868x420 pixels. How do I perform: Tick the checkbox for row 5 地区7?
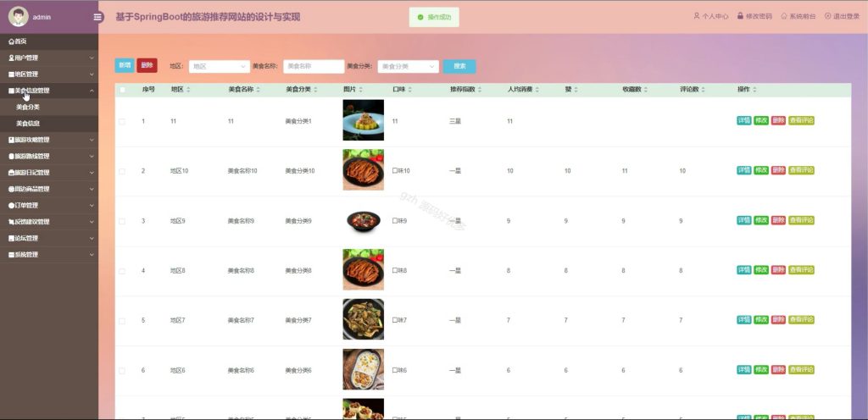pos(122,321)
